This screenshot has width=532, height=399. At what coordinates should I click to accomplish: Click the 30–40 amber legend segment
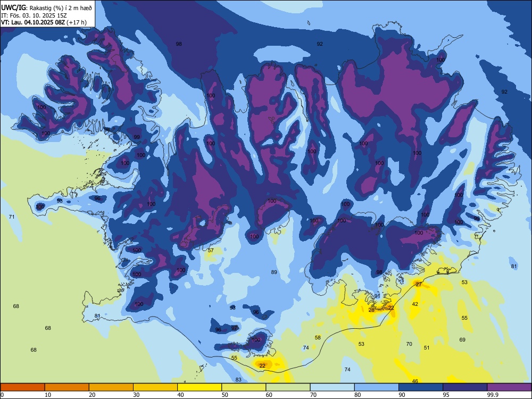155,387
